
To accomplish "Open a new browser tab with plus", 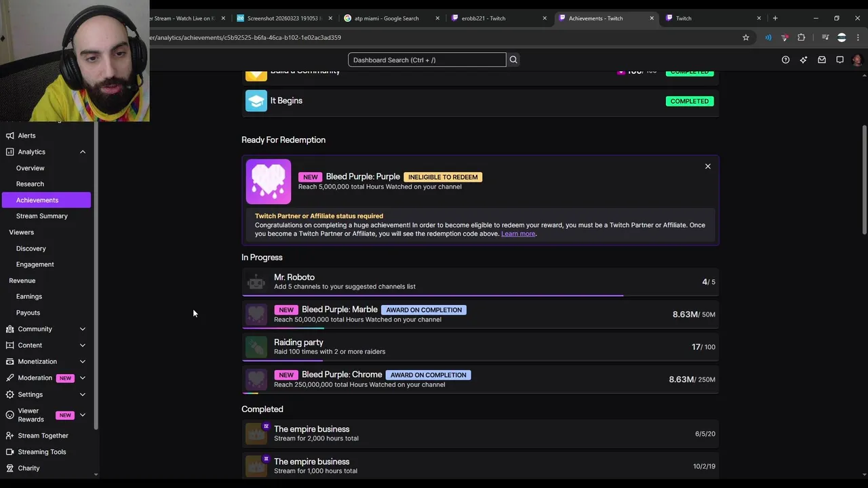I will 775,18.
